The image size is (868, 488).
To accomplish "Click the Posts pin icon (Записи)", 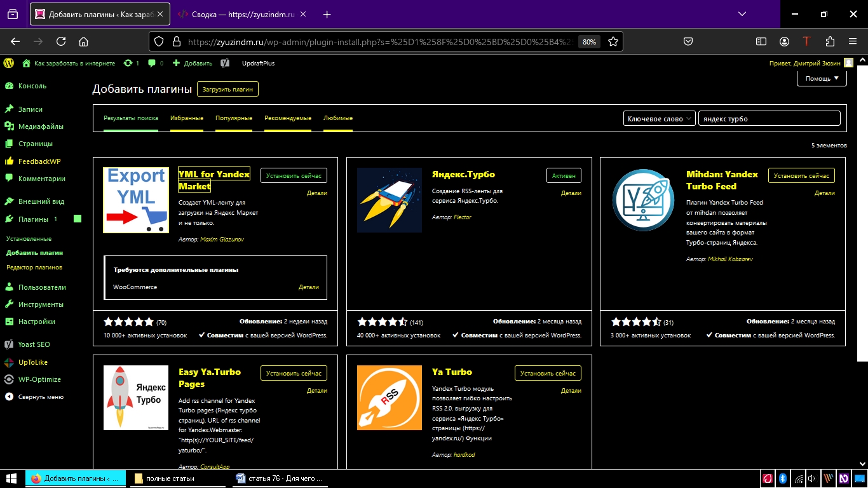I will pyautogui.click(x=9, y=109).
